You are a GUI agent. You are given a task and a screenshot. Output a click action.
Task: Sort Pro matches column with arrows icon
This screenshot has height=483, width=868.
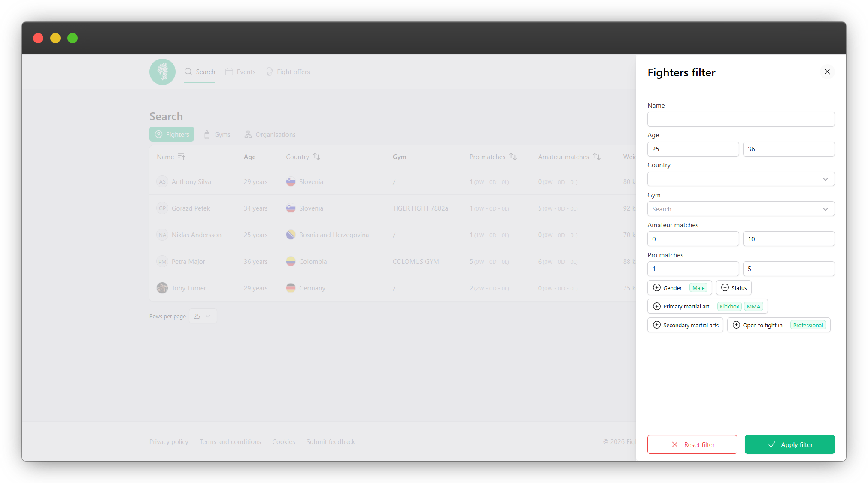click(x=513, y=157)
